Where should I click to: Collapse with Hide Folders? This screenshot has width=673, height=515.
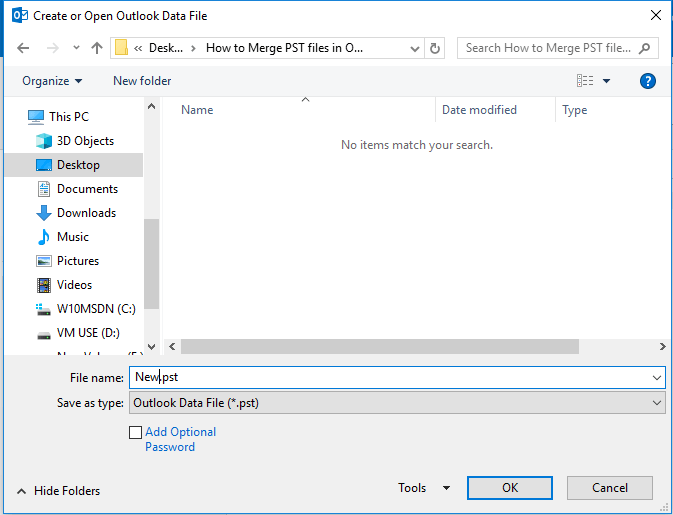58,491
